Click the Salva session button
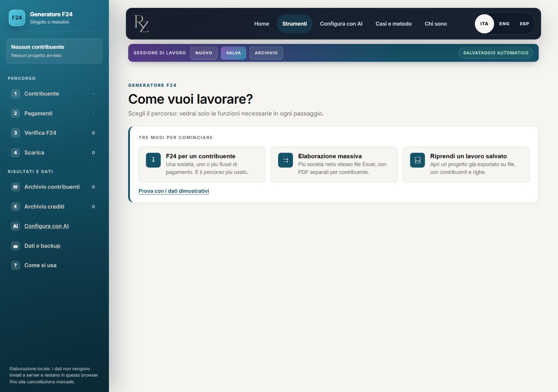This screenshot has width=558, height=392. coord(234,53)
